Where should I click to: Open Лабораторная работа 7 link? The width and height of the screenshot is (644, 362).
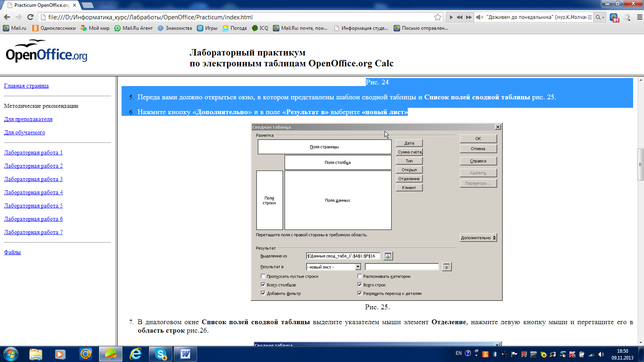[x=33, y=232]
